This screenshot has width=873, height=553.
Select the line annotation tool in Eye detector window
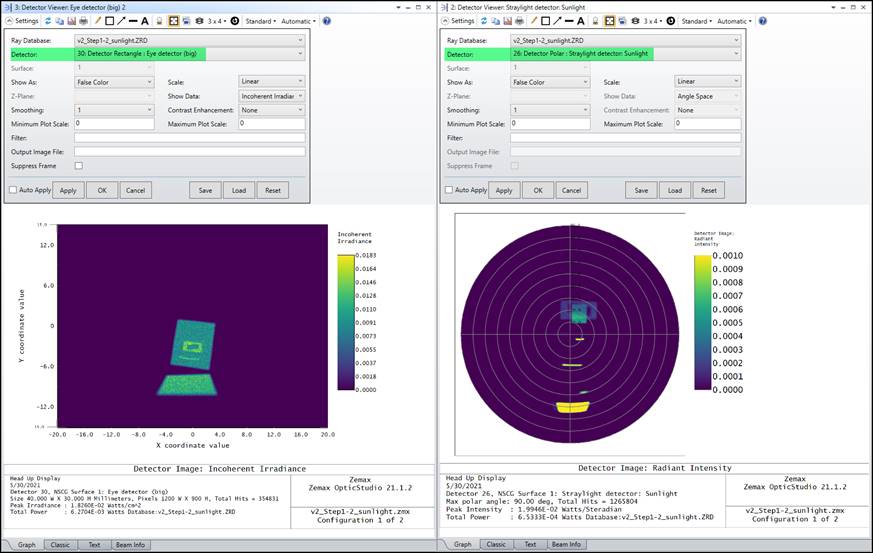[x=133, y=21]
